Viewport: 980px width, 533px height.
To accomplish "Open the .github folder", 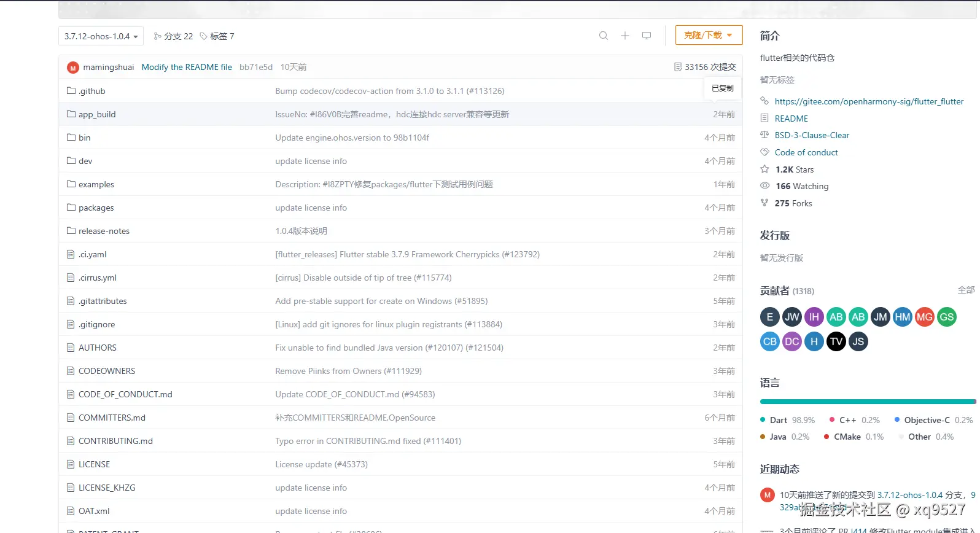I will coord(92,91).
